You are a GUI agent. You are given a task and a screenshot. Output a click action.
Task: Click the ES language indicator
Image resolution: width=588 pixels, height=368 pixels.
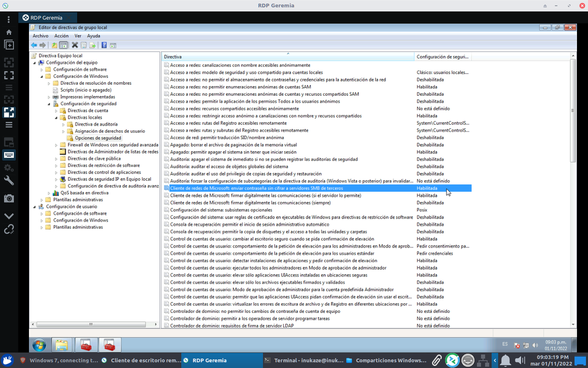[505, 344]
